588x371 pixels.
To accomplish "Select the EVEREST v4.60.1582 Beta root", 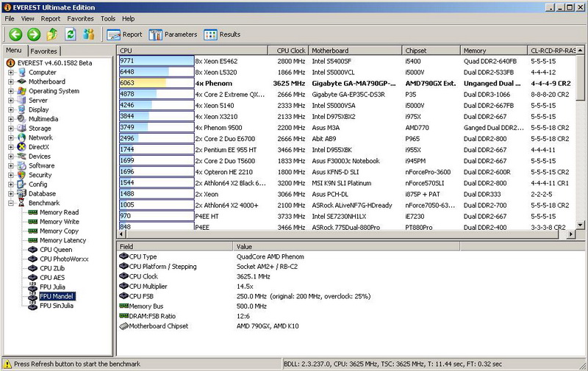I will click(x=54, y=63).
